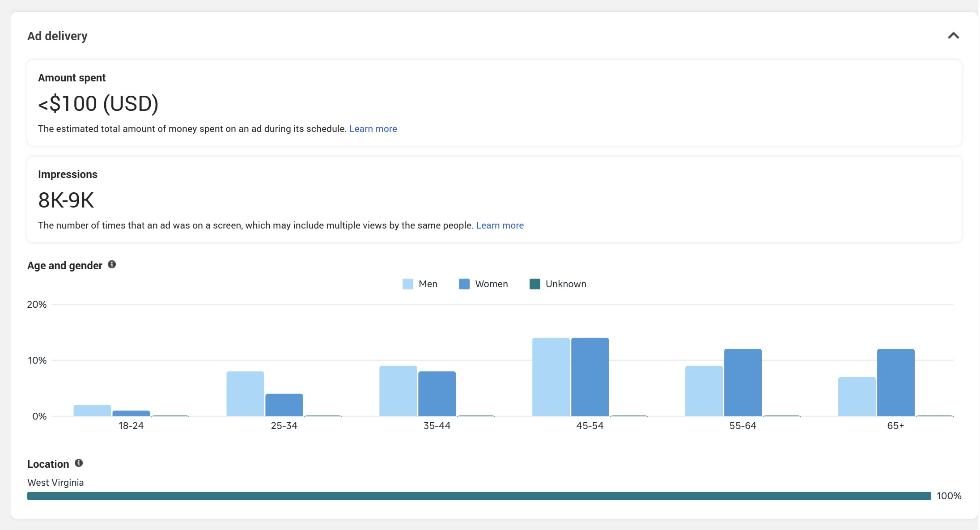The image size is (980, 530).
Task: Click the Men legend color swatch
Action: tap(407, 284)
